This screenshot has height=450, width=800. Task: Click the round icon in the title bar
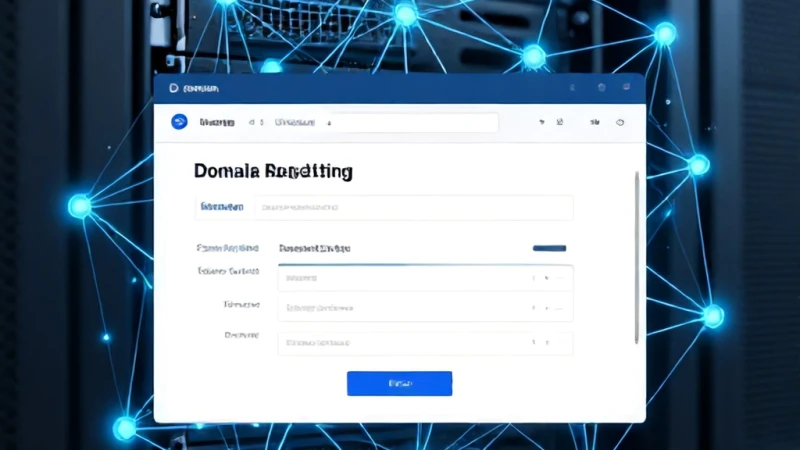coord(602,88)
